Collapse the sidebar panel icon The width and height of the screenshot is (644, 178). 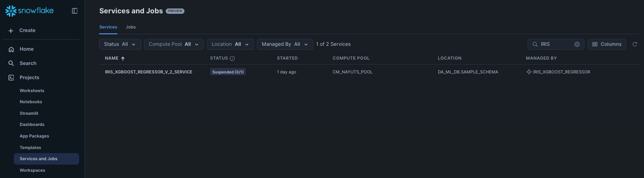coord(75,11)
